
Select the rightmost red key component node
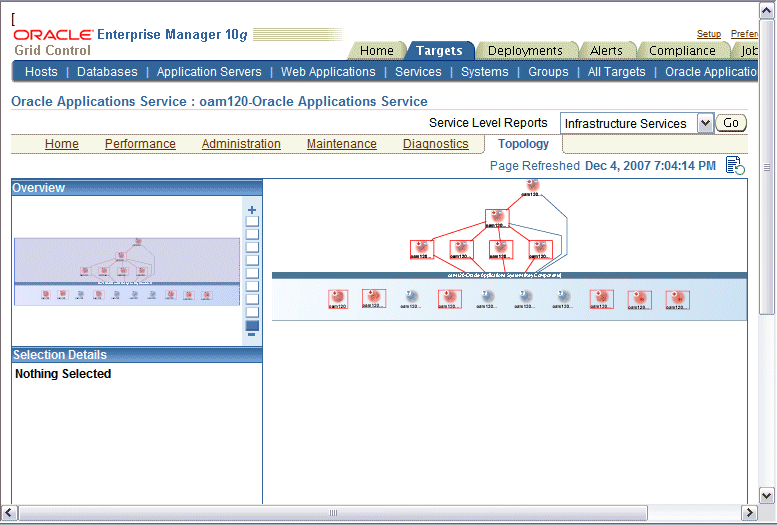[x=677, y=300]
